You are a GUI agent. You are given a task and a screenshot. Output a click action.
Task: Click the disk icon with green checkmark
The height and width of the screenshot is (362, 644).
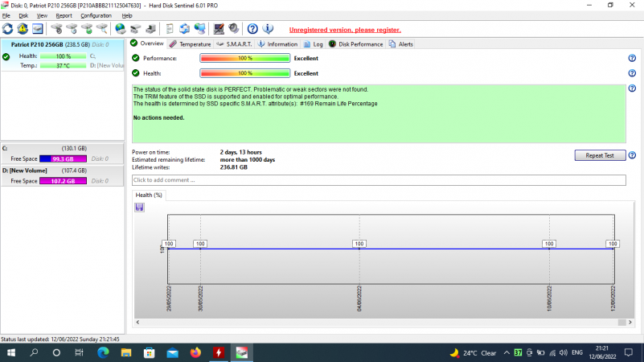pos(87,29)
